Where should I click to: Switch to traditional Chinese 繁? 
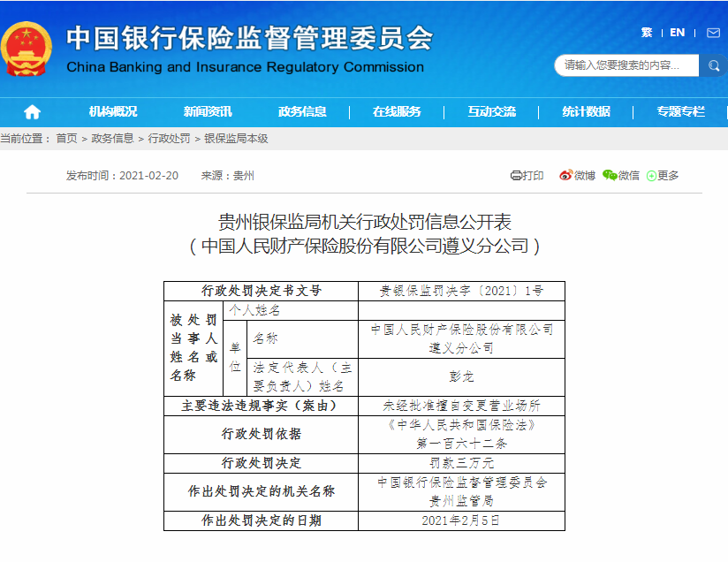click(647, 33)
